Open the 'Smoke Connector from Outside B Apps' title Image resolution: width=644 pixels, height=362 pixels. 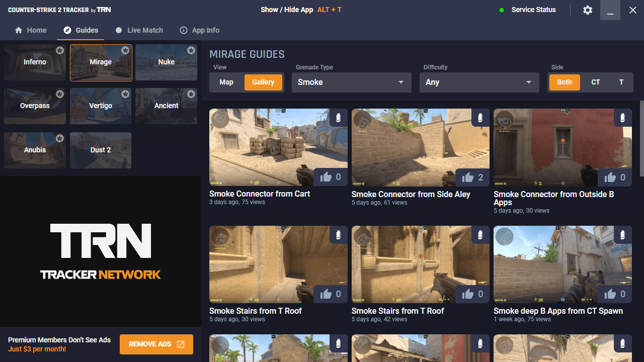pos(553,198)
